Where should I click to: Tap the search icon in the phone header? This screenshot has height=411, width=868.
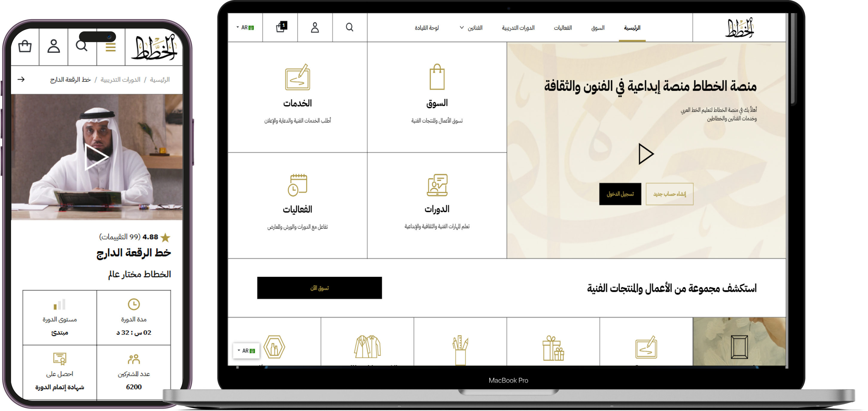[82, 46]
